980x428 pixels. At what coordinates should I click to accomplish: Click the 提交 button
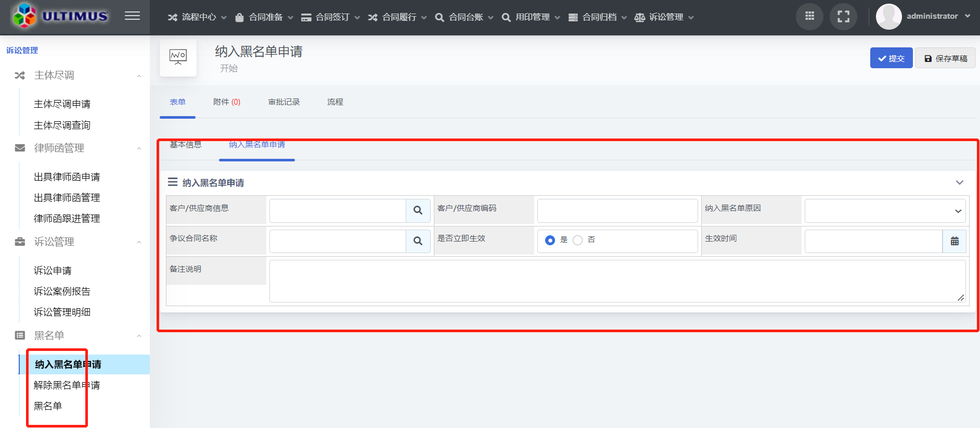click(891, 58)
